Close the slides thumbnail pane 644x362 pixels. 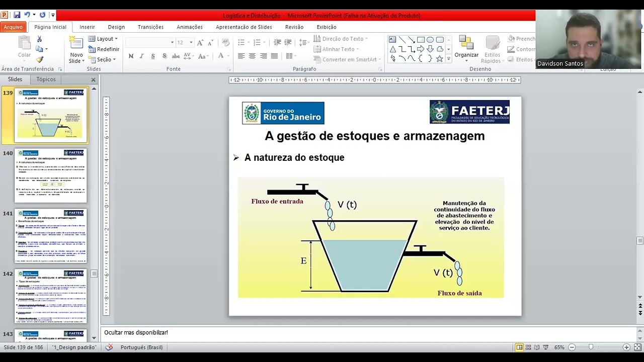coord(93,79)
